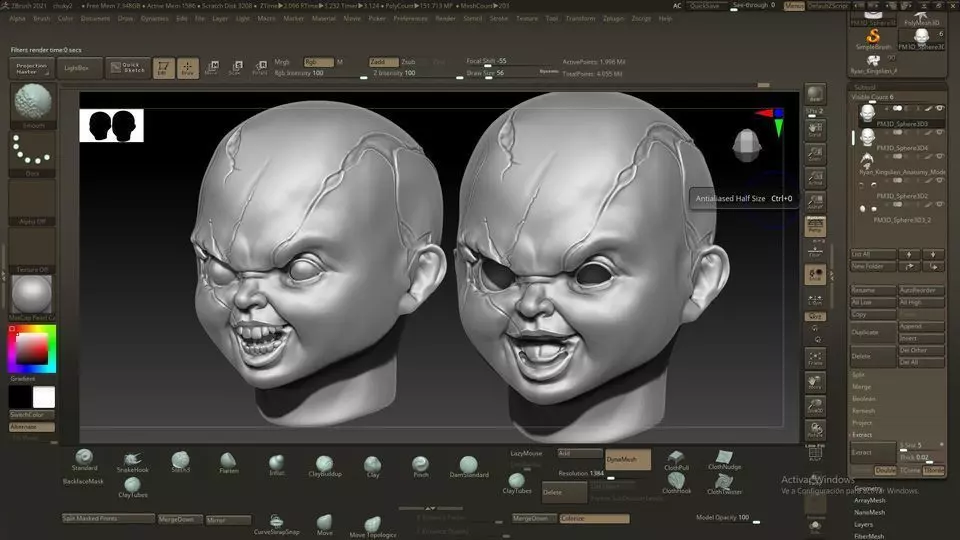Select the Inflat brush
This screenshot has width=960, height=540.
coord(277,465)
